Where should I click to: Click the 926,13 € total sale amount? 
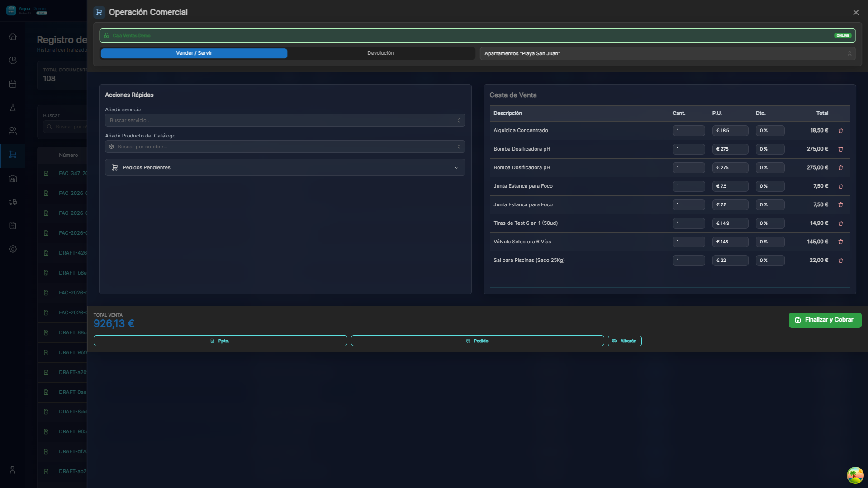114,324
